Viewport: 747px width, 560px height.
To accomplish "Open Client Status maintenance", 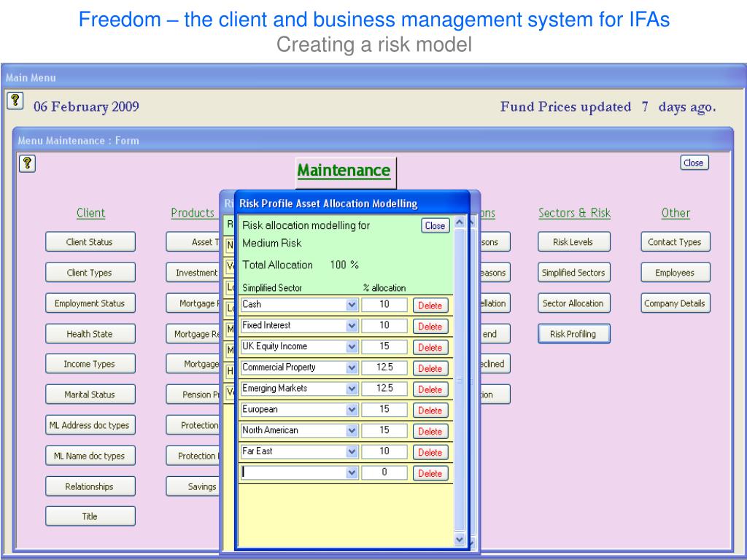I will click(90, 242).
